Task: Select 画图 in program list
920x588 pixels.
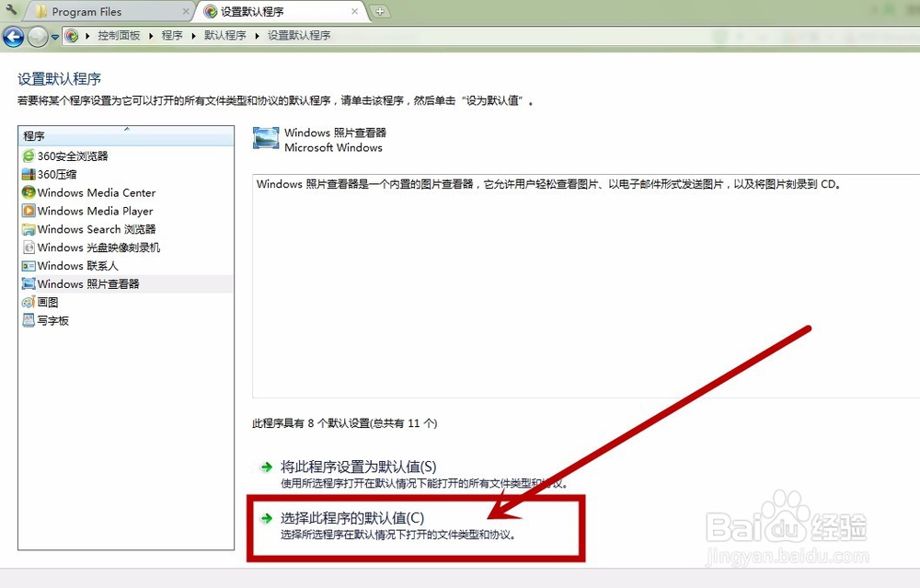Action: coord(126,302)
